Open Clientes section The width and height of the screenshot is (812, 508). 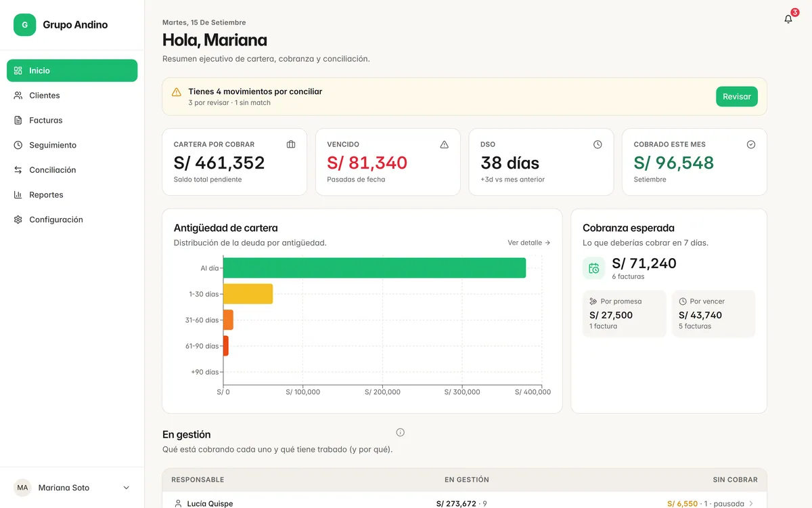72,96
